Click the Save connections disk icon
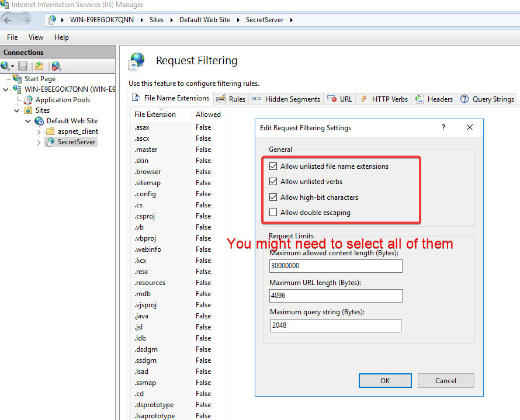520x420 pixels. [x=23, y=66]
